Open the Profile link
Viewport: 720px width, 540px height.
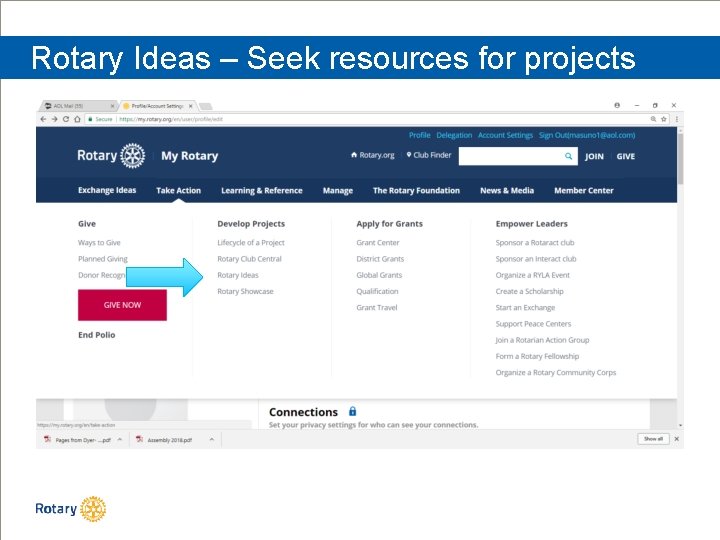(420, 135)
